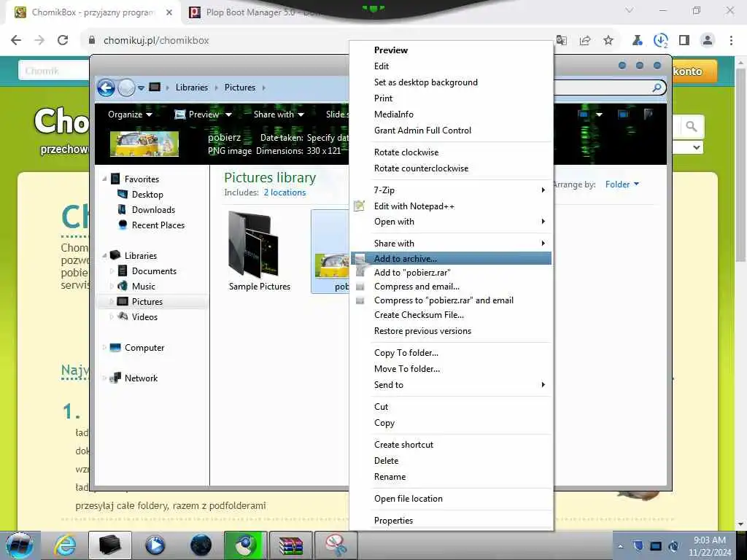Switch to the ChomikBox browser tab
Viewport: 747px width, 560px height.
click(93, 12)
